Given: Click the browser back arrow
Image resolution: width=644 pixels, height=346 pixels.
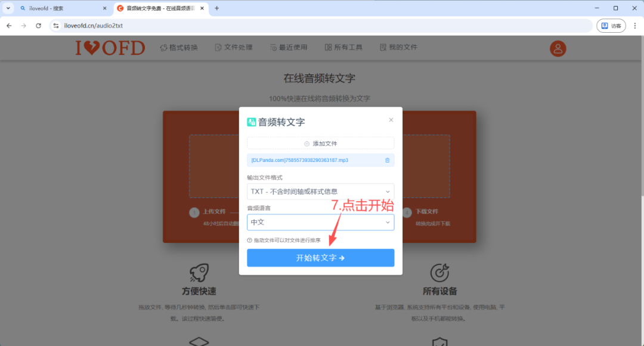Looking at the screenshot, I should click(x=8, y=25).
